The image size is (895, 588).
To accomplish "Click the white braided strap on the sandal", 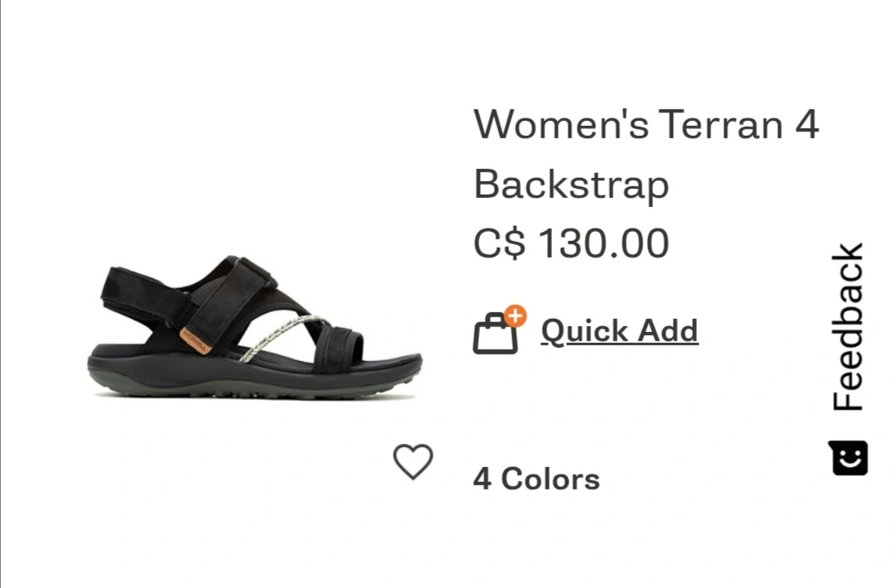I will point(281,336).
